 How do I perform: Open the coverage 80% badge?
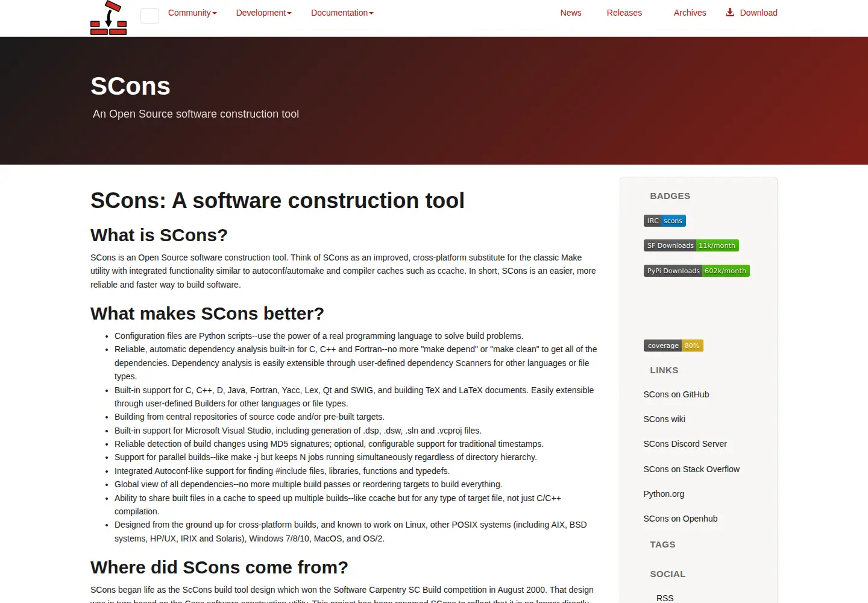673,346
